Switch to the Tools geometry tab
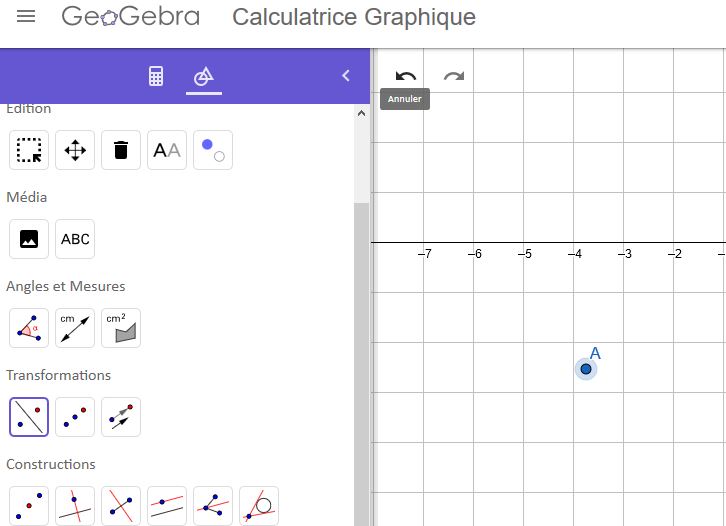This screenshot has width=726, height=526. pyautogui.click(x=204, y=76)
